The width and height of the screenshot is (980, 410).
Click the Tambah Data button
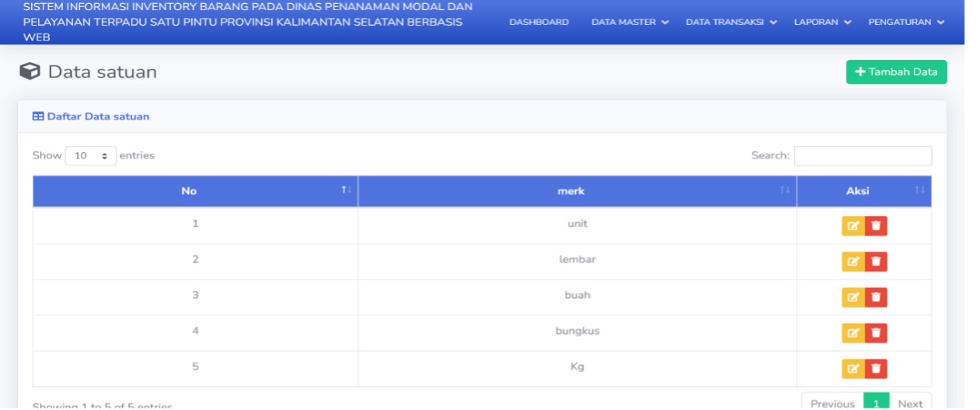(896, 71)
